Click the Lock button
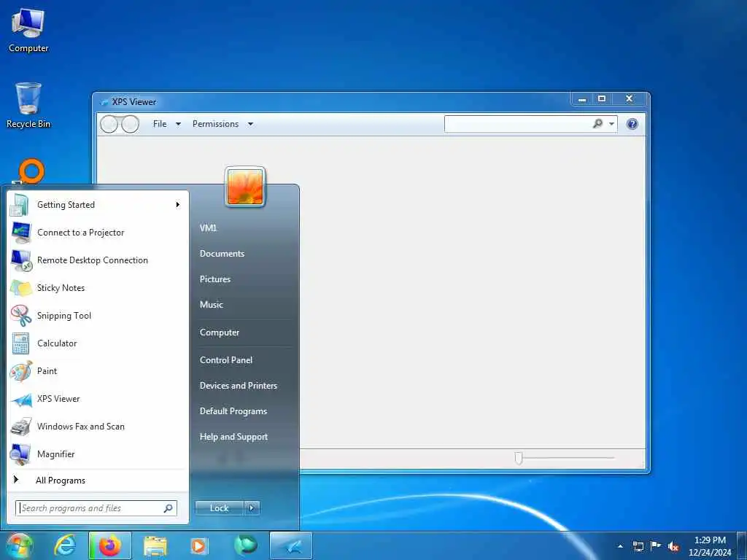This screenshot has width=747, height=560. point(219,508)
